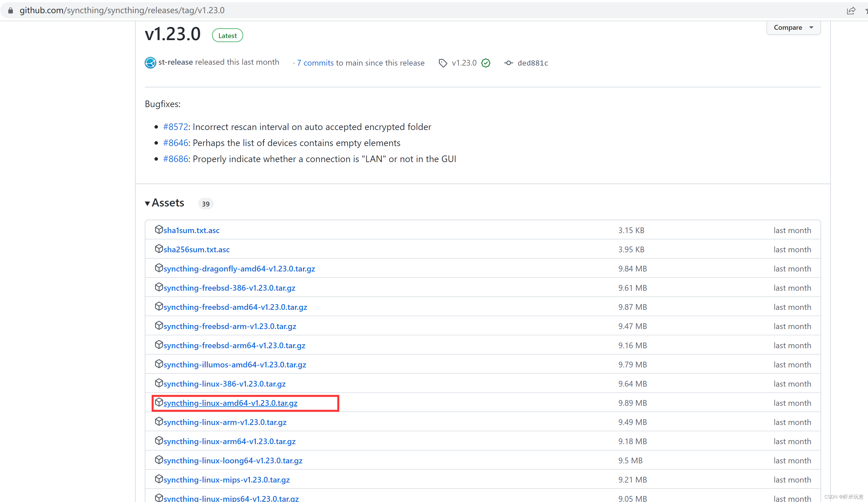Screen dimensions: 868x502
Task: Download syncthing-linux-amd64-v1.23.0.tar.gz
Action: click(x=230, y=403)
